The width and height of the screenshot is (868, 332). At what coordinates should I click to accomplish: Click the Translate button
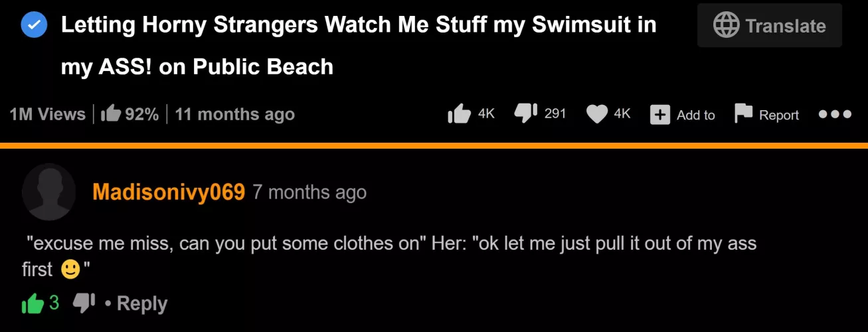pyautogui.click(x=769, y=25)
